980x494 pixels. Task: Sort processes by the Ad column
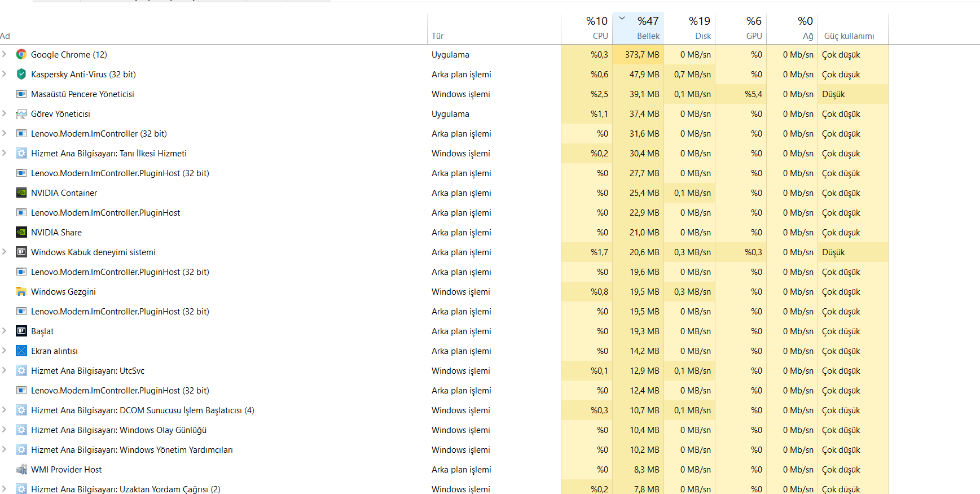[x=213, y=29]
